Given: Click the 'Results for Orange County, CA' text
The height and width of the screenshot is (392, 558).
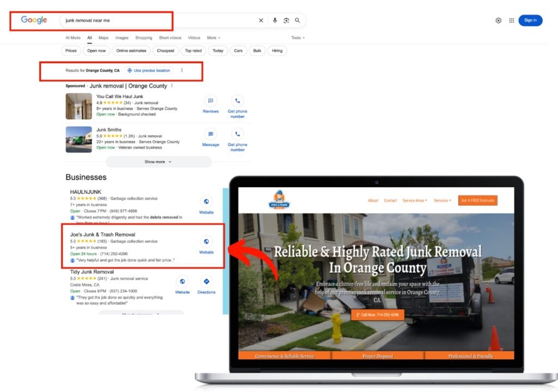Looking at the screenshot, I should tap(93, 70).
